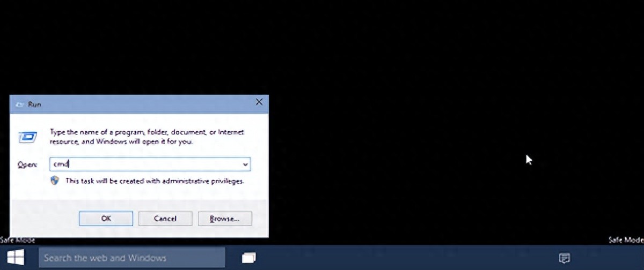This screenshot has height=270, width=644.
Task: Open Task View from the taskbar
Action: coord(249,258)
